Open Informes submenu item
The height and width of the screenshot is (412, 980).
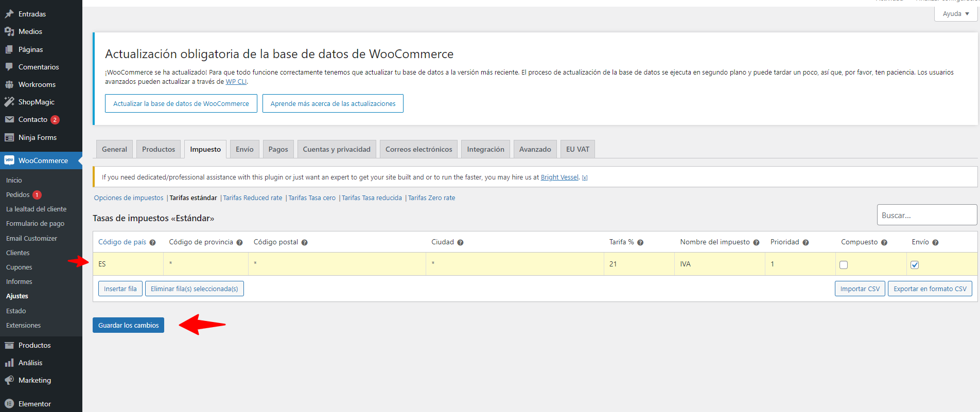(x=19, y=282)
